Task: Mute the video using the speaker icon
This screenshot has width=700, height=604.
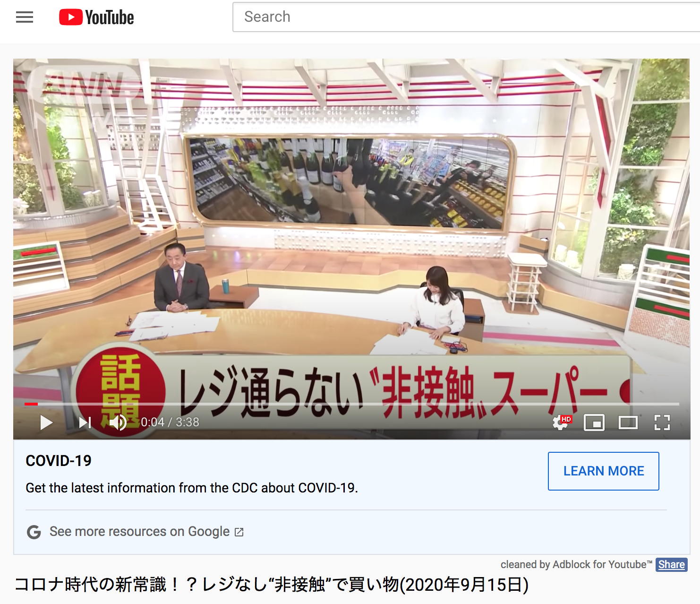Action: point(118,423)
